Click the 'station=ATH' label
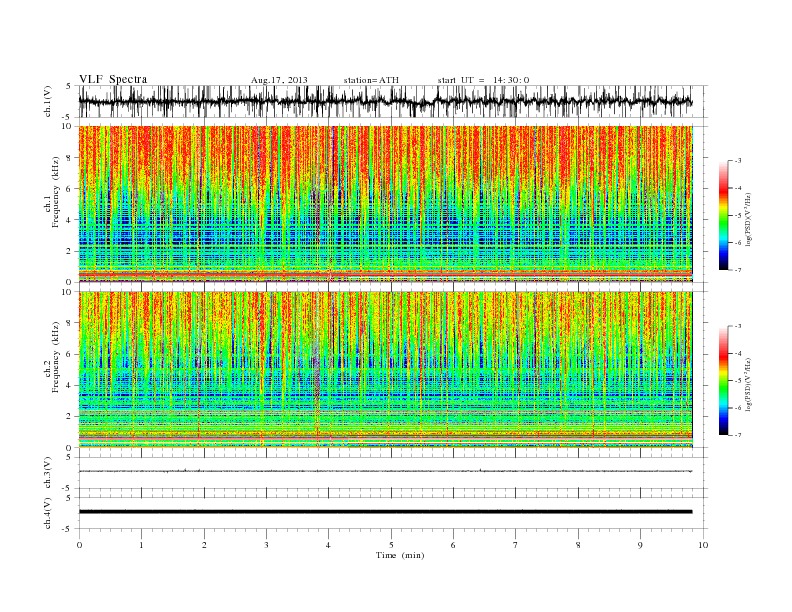The image size is (792, 612). coord(371,80)
